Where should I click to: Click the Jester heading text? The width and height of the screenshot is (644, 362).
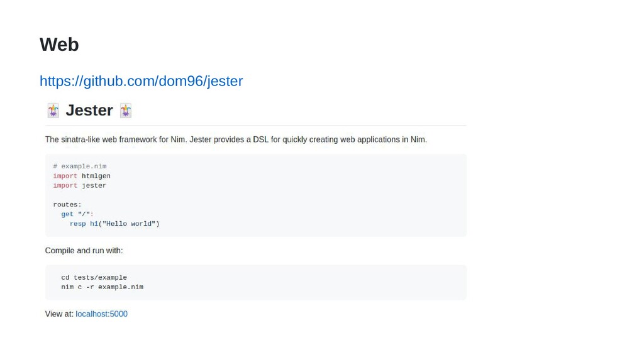pos(89,111)
